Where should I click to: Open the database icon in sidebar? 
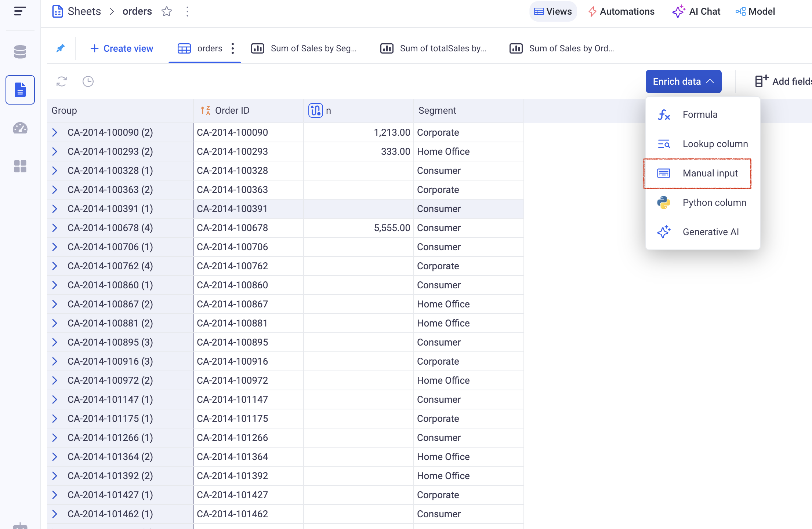(20, 52)
